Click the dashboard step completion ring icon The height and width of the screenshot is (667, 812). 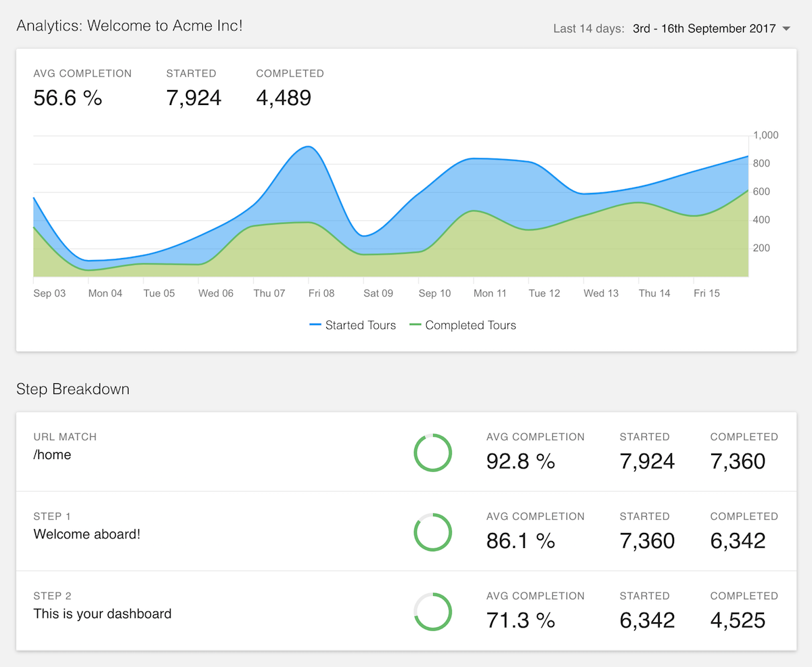[x=432, y=612]
